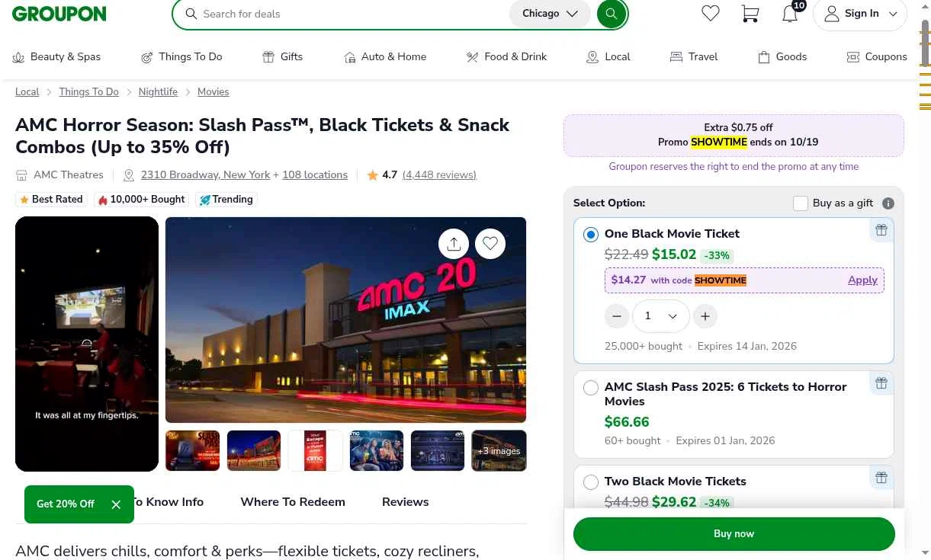Click the share icon on main image

[454, 244]
